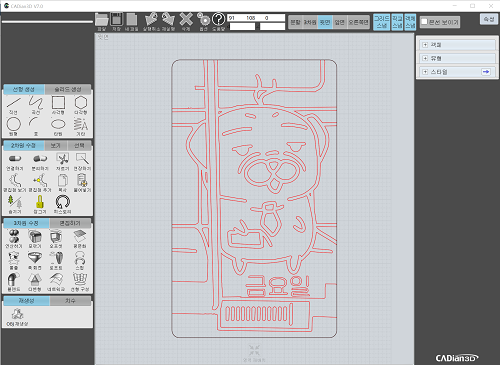Switch to the 솔리드 생성 tab
This screenshot has height=365, width=500.
tap(68, 89)
